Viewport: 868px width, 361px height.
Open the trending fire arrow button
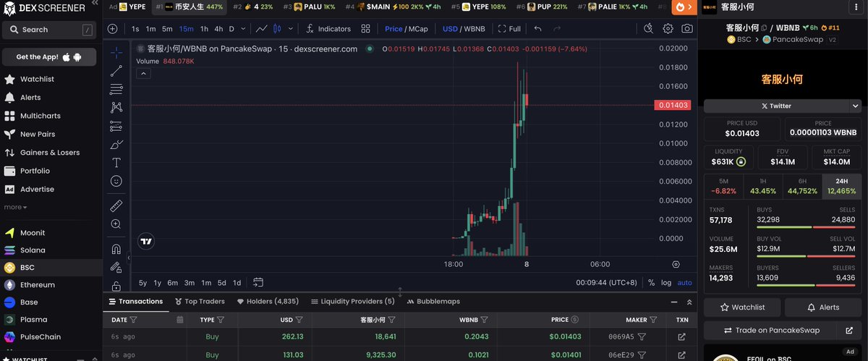(683, 7)
